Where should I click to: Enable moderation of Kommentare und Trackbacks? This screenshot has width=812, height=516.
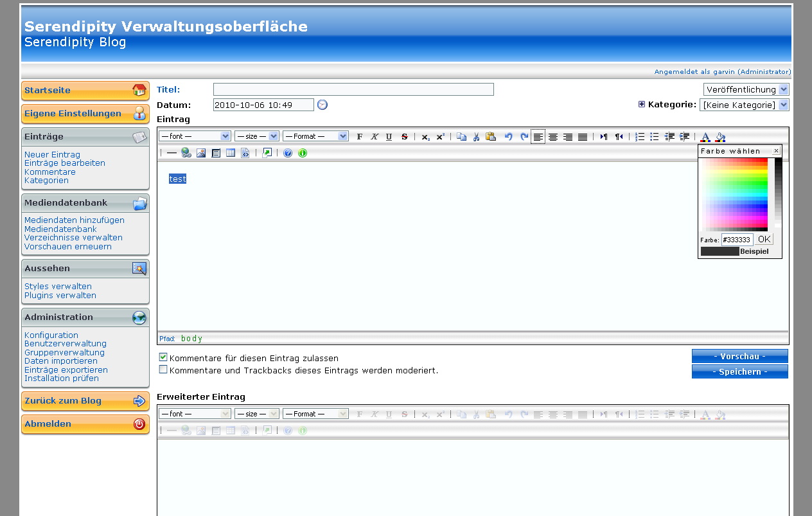pos(163,369)
